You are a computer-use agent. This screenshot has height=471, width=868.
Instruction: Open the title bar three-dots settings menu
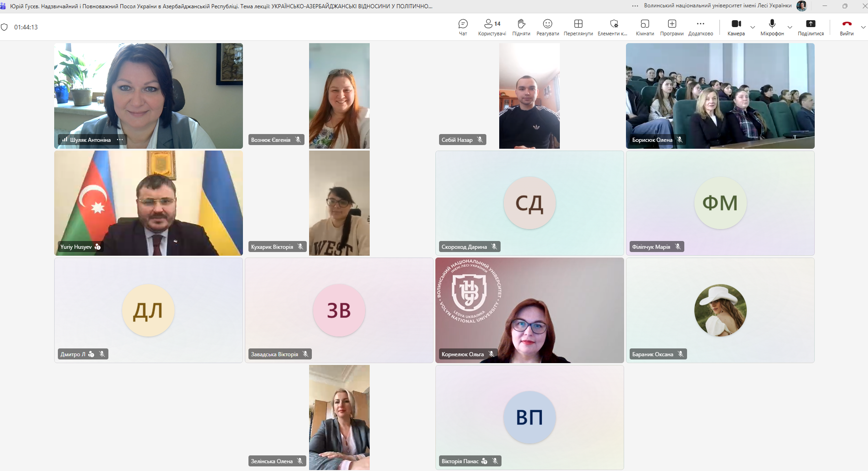point(635,6)
